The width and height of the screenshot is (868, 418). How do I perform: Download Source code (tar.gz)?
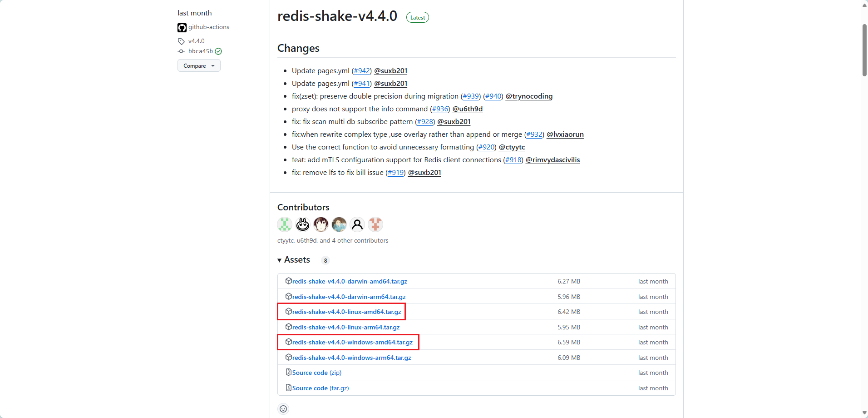point(320,388)
